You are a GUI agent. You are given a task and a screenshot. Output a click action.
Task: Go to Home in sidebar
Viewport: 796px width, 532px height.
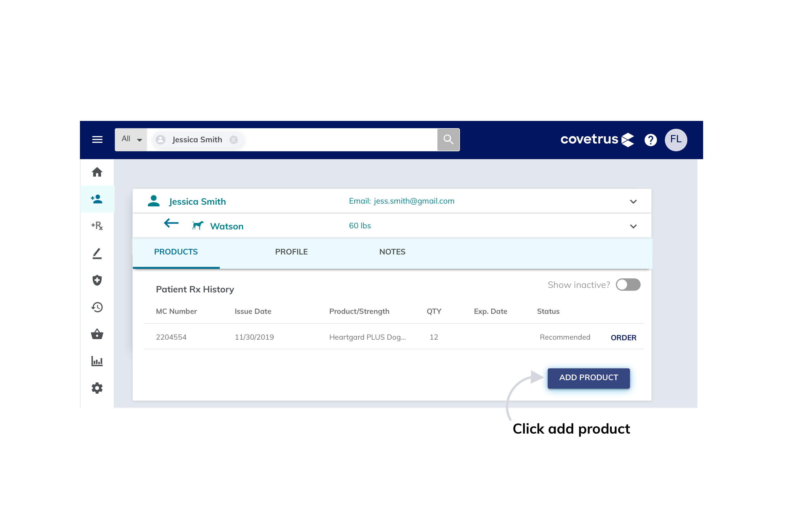[x=97, y=172]
